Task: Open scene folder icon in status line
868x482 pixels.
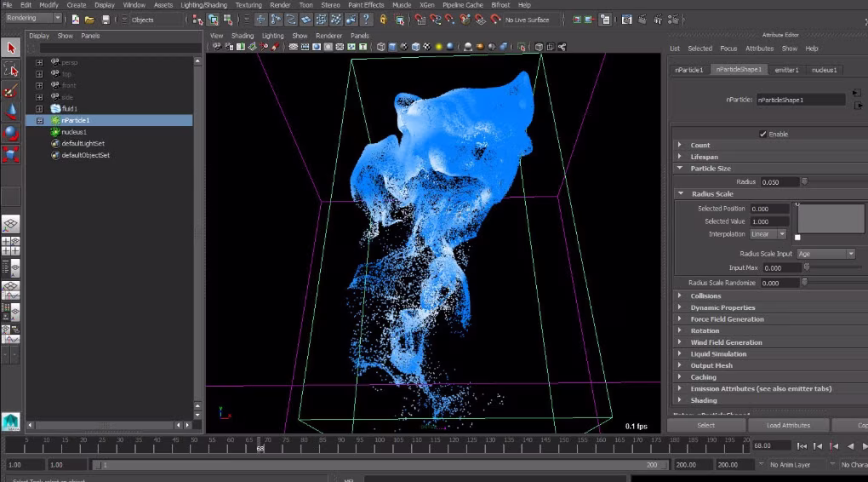Action: (x=89, y=20)
